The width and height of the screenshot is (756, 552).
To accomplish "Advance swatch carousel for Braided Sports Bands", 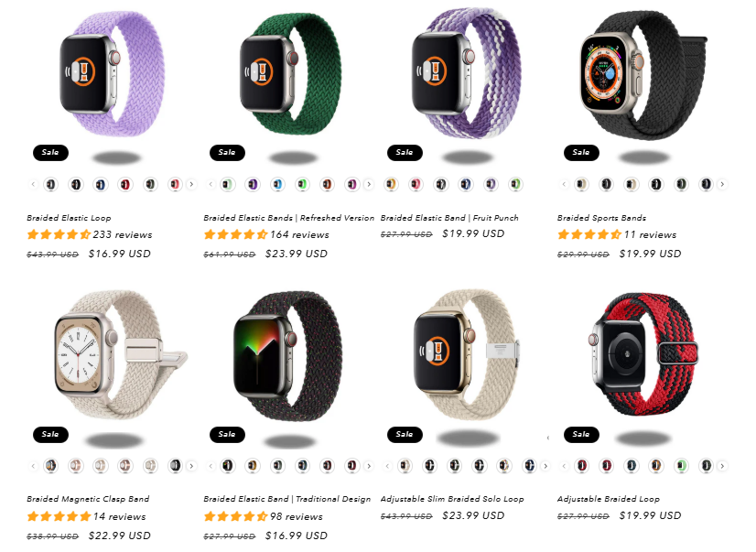I will pyautogui.click(x=722, y=184).
